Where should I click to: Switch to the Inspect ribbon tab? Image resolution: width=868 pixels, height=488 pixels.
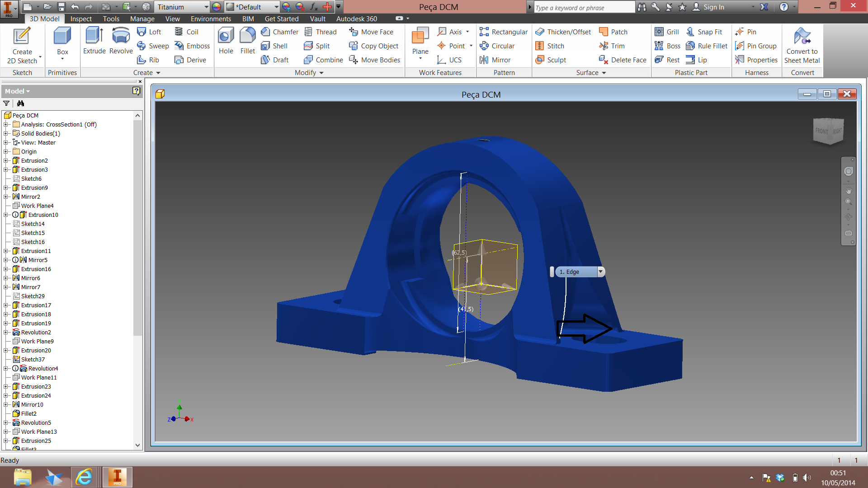pos(81,19)
